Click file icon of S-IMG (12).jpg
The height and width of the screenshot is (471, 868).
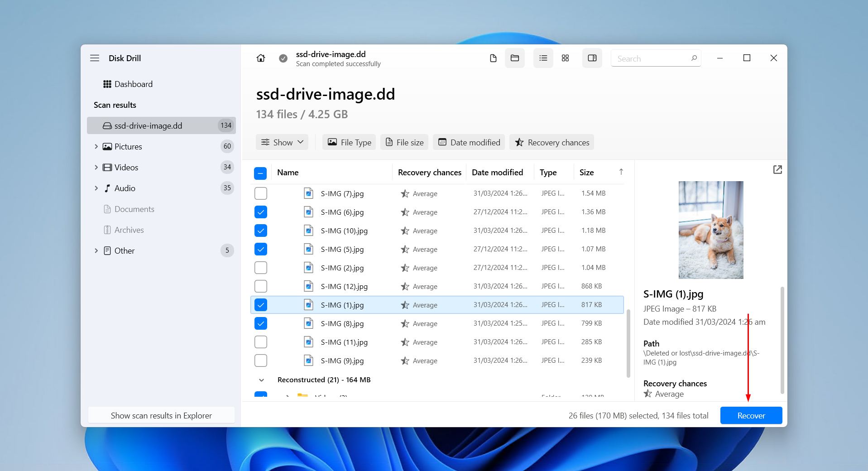(308, 286)
